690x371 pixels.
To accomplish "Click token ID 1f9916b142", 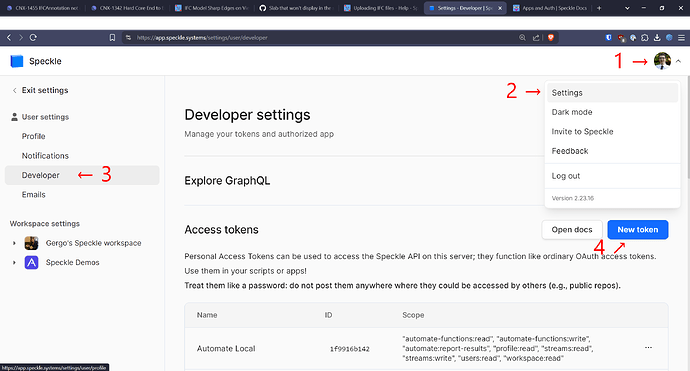I will tap(350, 349).
